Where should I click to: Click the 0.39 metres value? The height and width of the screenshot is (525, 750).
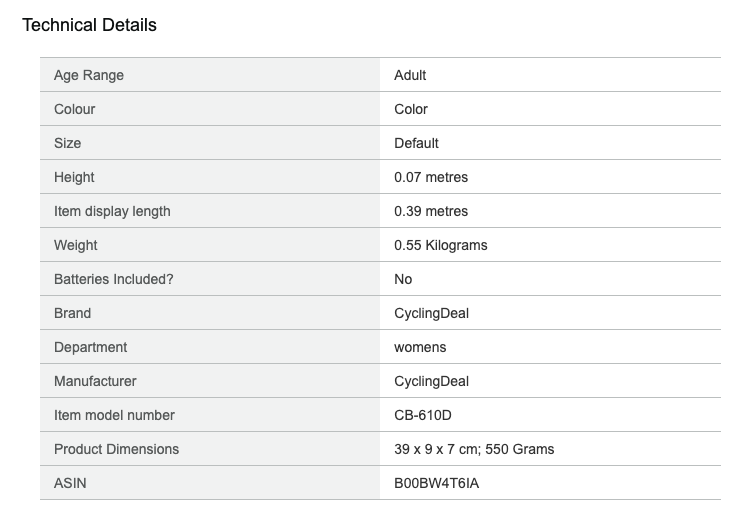[x=431, y=211]
